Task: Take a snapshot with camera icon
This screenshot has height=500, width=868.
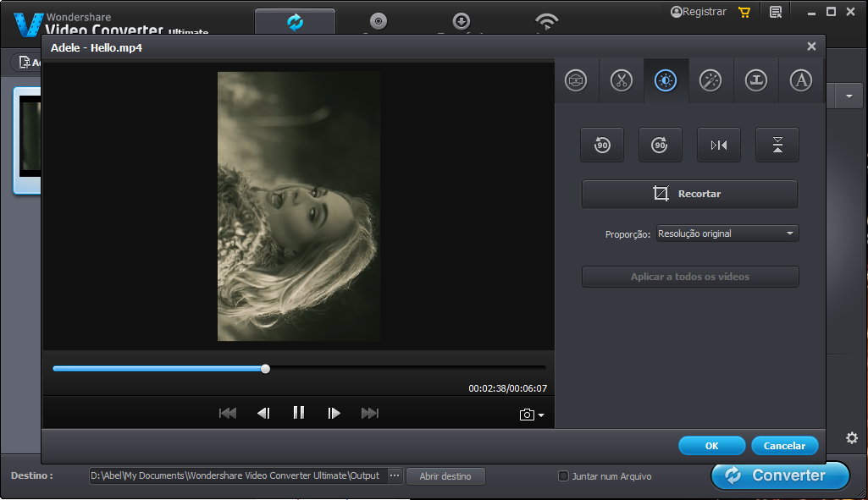Action: tap(527, 415)
